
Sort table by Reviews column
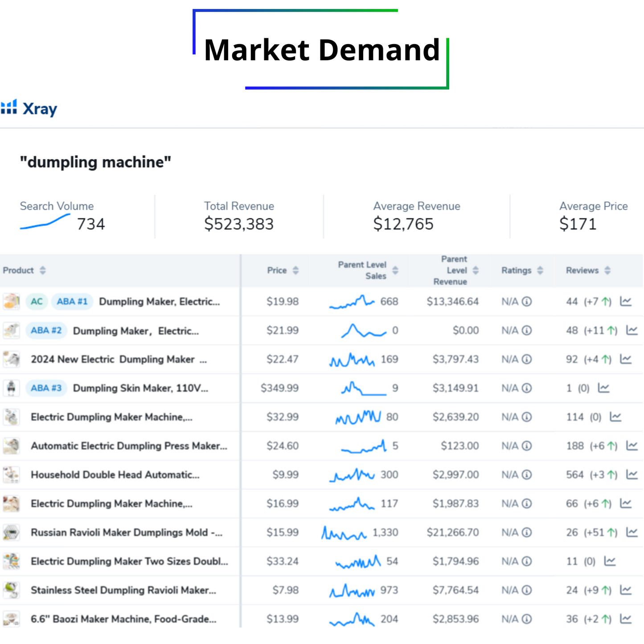[607, 270]
